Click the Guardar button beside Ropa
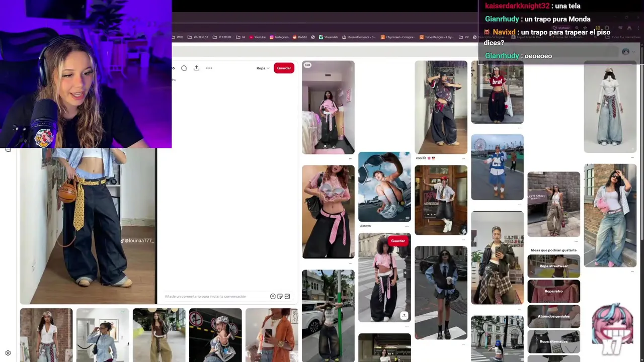The height and width of the screenshot is (362, 644). [284, 68]
